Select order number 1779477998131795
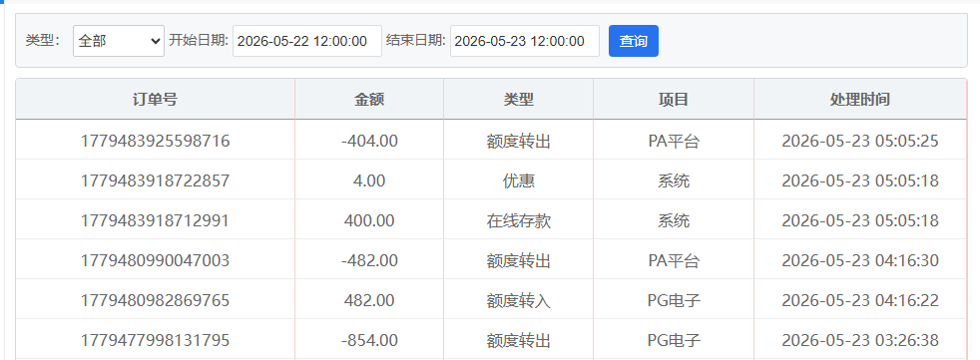 tap(155, 341)
